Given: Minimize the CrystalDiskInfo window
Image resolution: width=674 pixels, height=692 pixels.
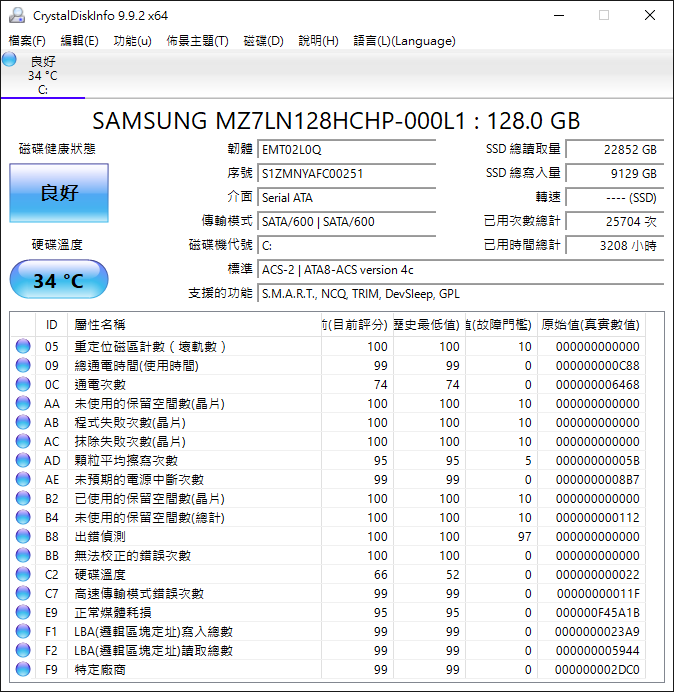Looking at the screenshot, I should pos(559,15).
